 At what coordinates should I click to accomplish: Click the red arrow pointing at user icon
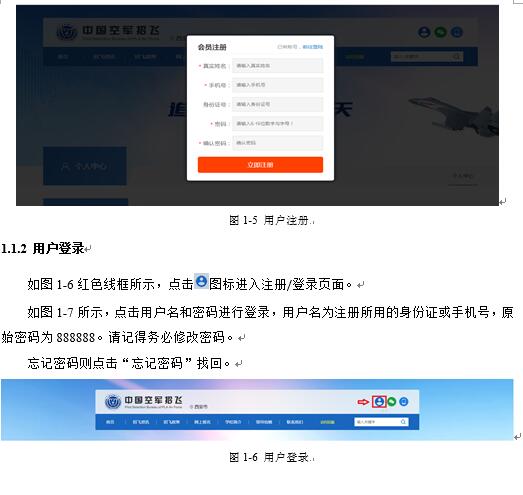(x=363, y=402)
